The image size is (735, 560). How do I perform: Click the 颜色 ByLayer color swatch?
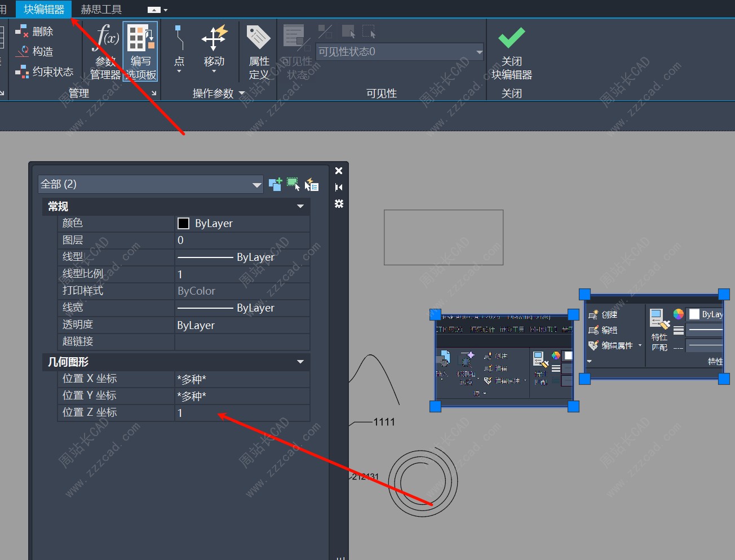[x=184, y=224]
